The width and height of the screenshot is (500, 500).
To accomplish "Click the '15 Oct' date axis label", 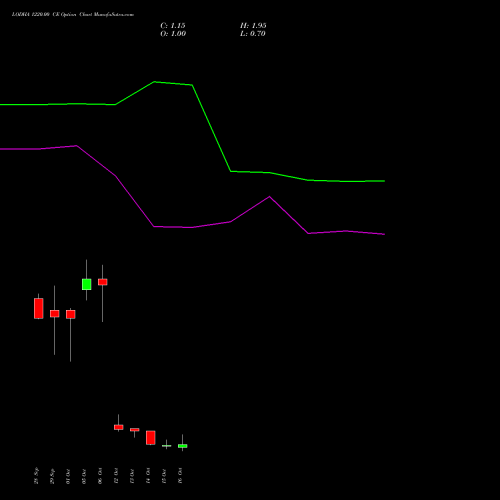I will pos(164,476).
